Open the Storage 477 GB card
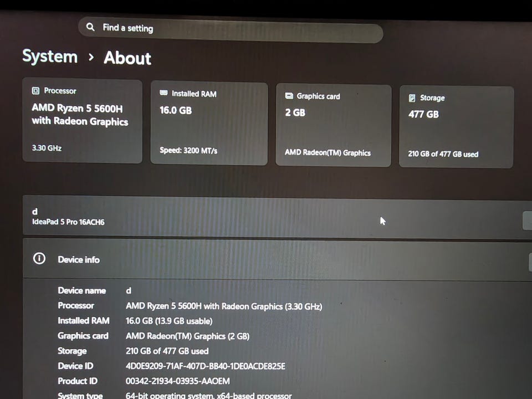This screenshot has width=532, height=399. click(x=456, y=127)
